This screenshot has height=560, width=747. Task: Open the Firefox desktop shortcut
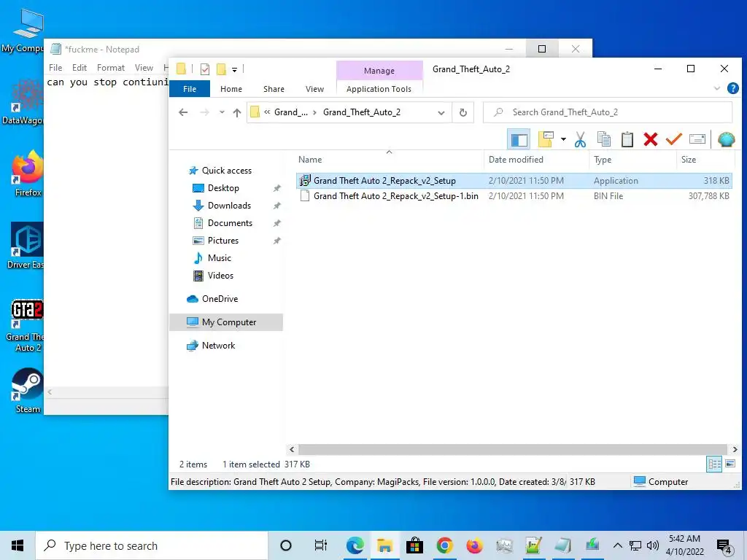[27, 174]
